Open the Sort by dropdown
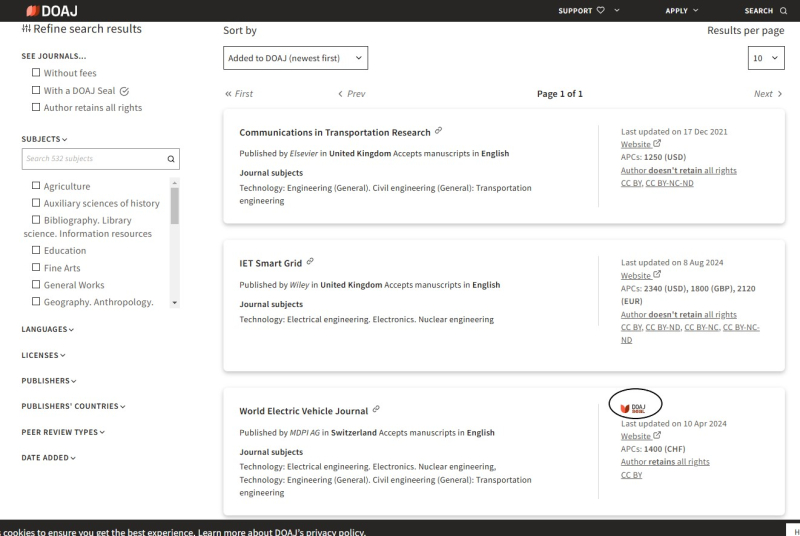 point(296,58)
